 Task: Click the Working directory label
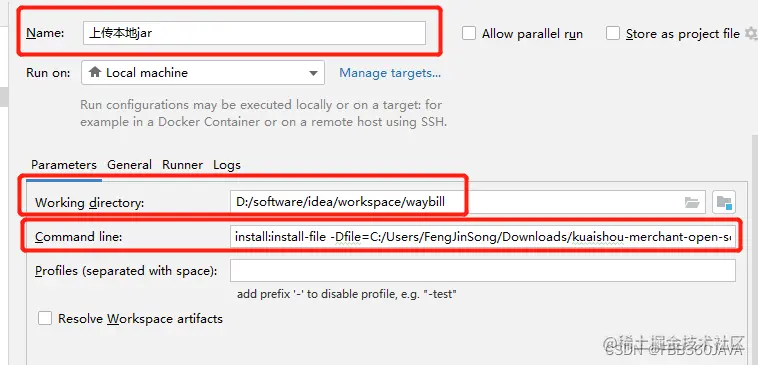click(89, 203)
